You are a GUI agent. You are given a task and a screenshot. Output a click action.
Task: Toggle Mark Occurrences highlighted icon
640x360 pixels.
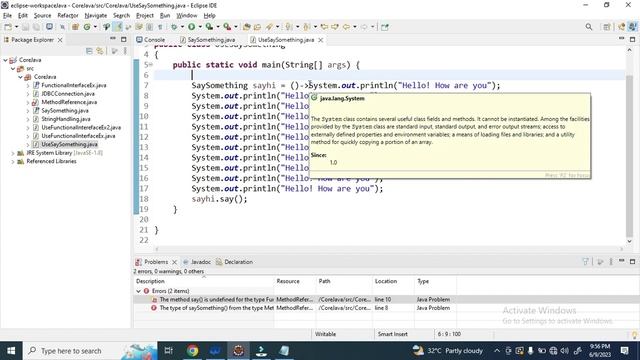tap(118, 27)
